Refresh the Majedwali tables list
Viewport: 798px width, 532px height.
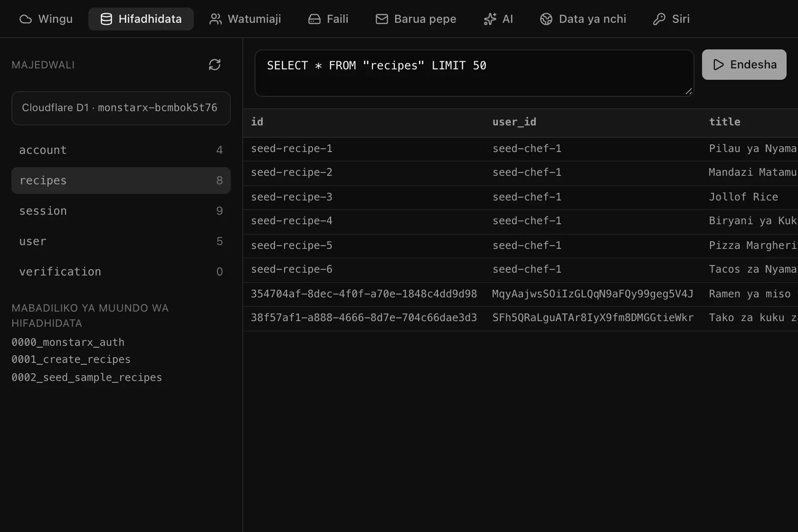click(215, 65)
